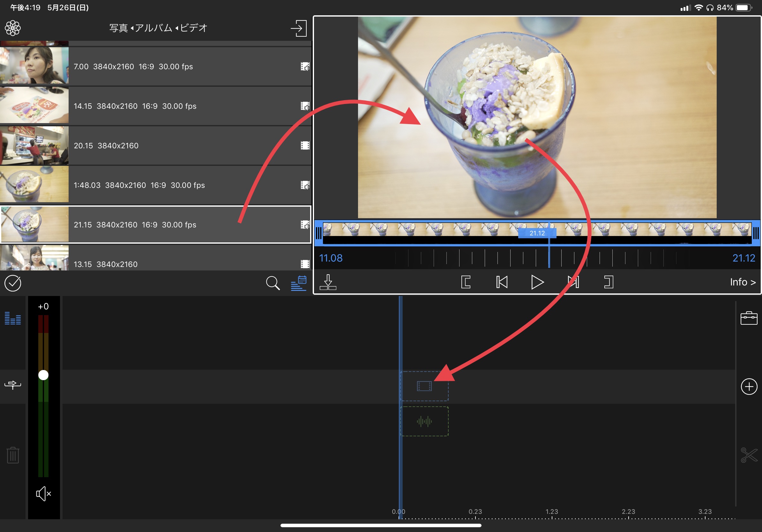
Task: Insert the clip using the down-arrow icon
Action: (x=328, y=282)
